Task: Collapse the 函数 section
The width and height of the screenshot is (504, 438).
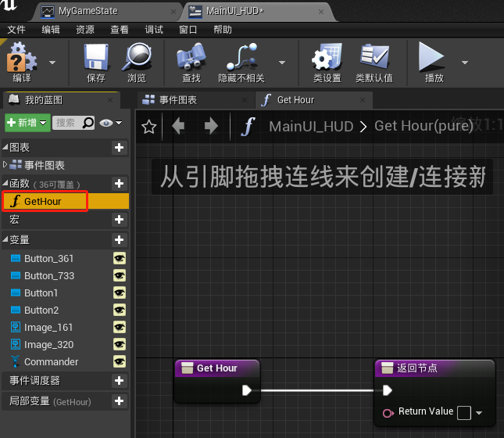Action: (5, 183)
